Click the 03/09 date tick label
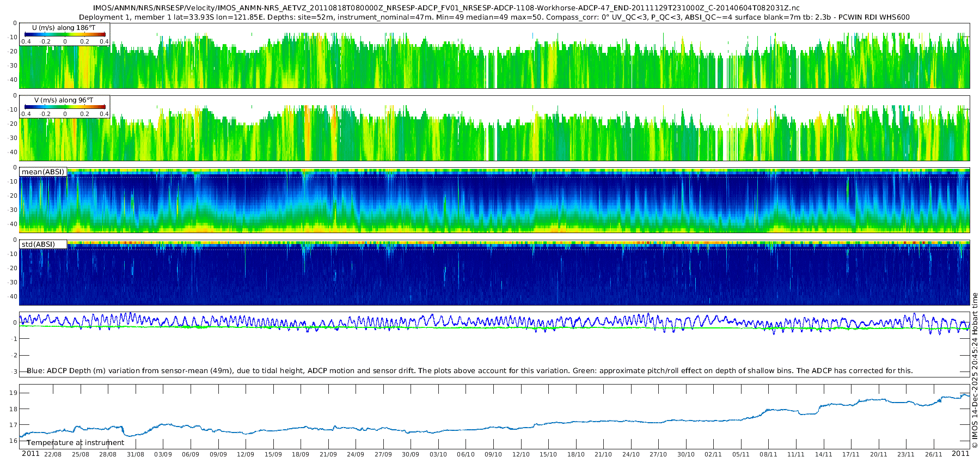Image resolution: width=980 pixels, height=463 pixels. pyautogui.click(x=163, y=454)
